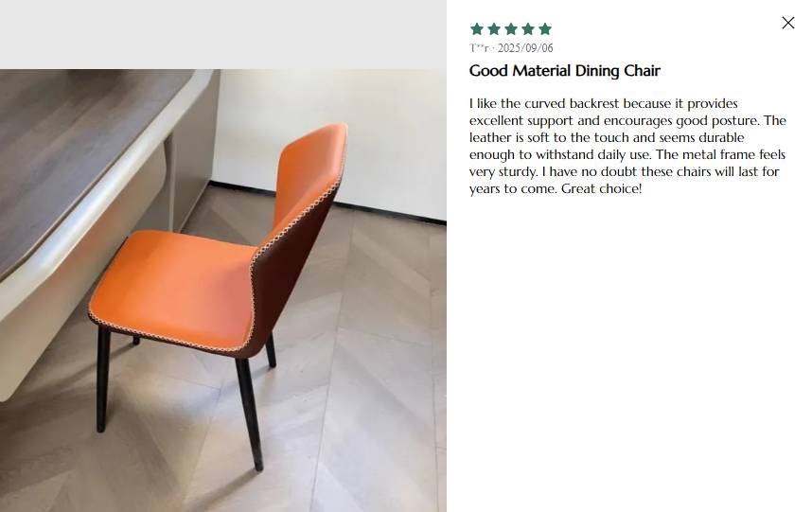812x512 pixels.
Task: Click the second green rating star
Action: (494, 29)
